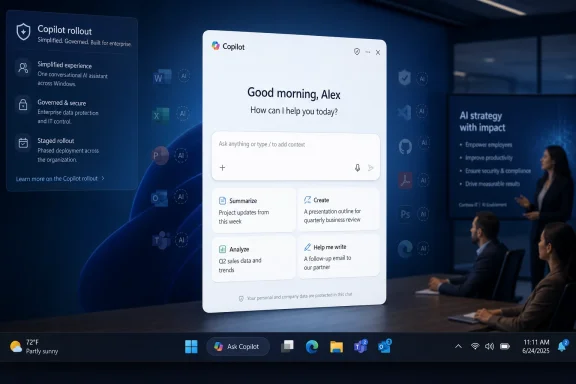The width and height of the screenshot is (576, 384).
Task: Click the PowerPoint app icon on the wallpaper
Action: [x=160, y=155]
